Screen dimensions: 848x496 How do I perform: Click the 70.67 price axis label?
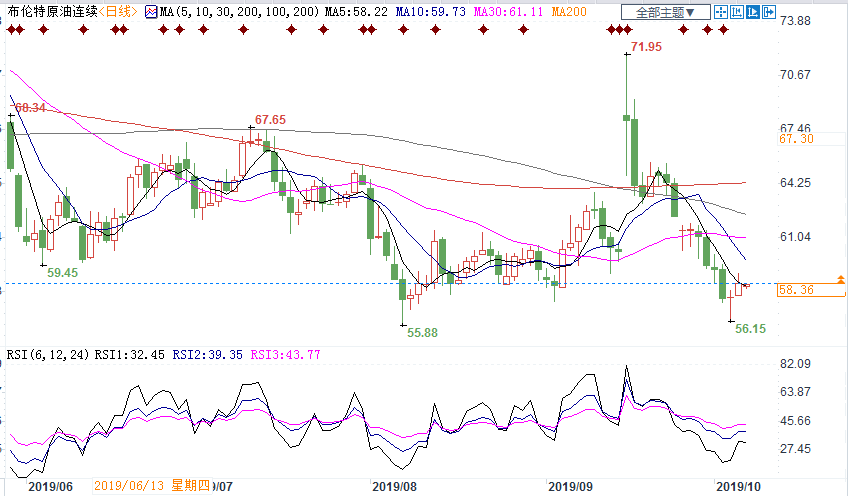795,75
